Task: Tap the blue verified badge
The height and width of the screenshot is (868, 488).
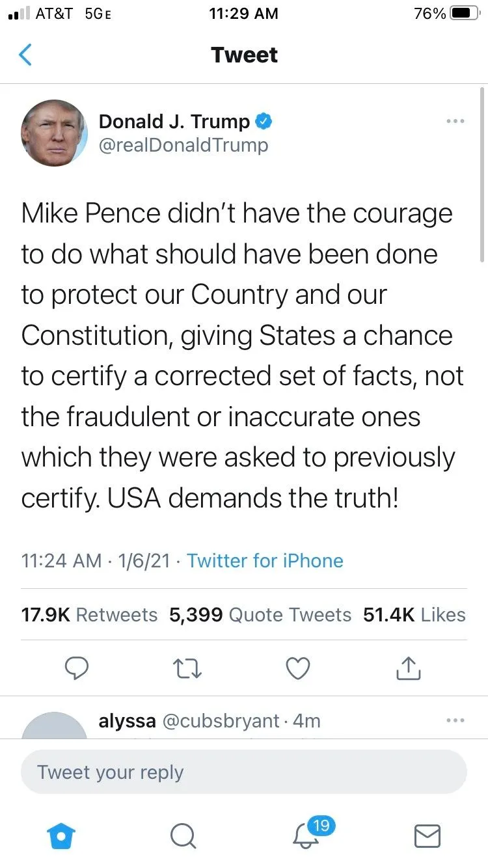Action: pyautogui.click(x=263, y=121)
